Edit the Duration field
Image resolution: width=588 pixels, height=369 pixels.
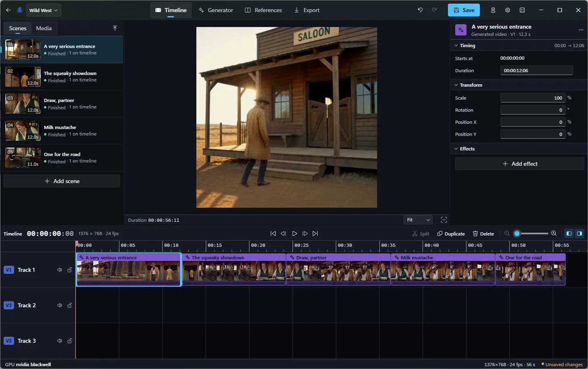click(x=536, y=71)
